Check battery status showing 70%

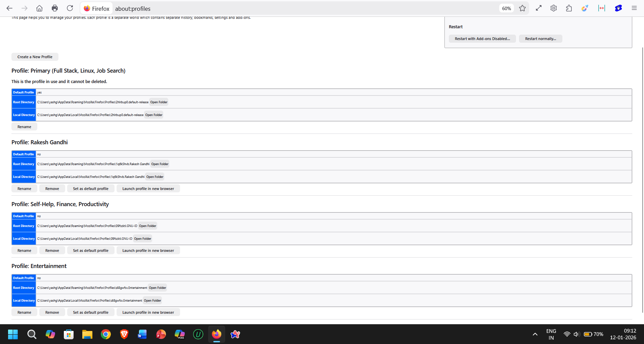594,334
